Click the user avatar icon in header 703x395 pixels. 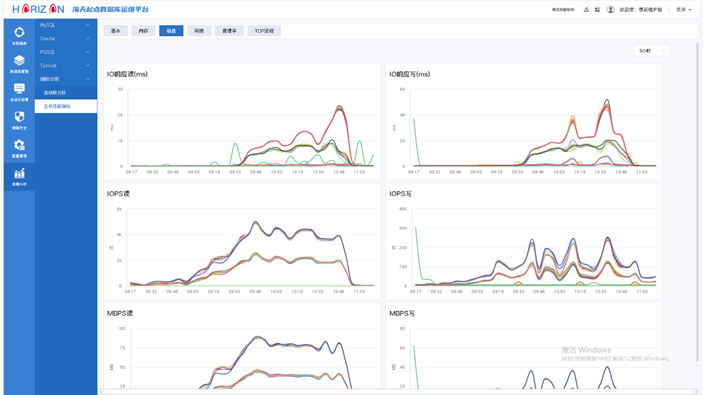(611, 9)
